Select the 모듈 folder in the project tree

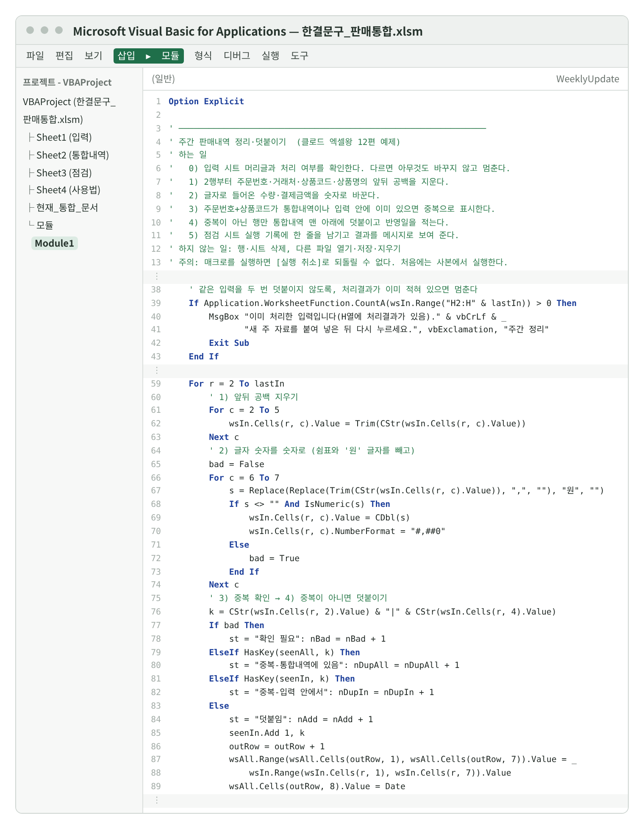(x=45, y=225)
